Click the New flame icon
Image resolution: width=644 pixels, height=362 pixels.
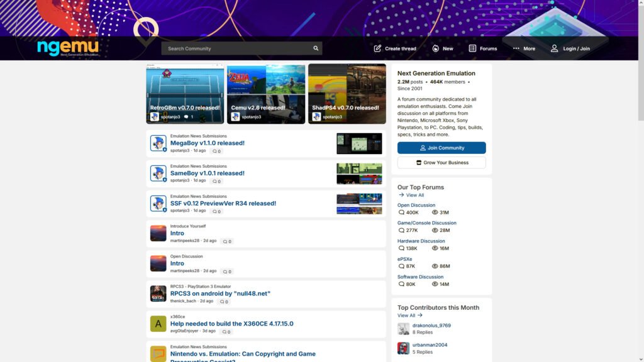[x=435, y=48]
